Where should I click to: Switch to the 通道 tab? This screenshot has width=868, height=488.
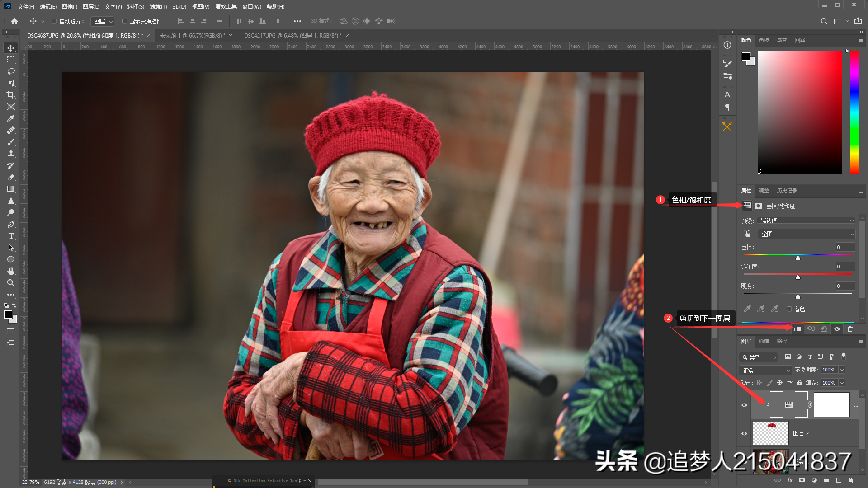[x=764, y=341]
